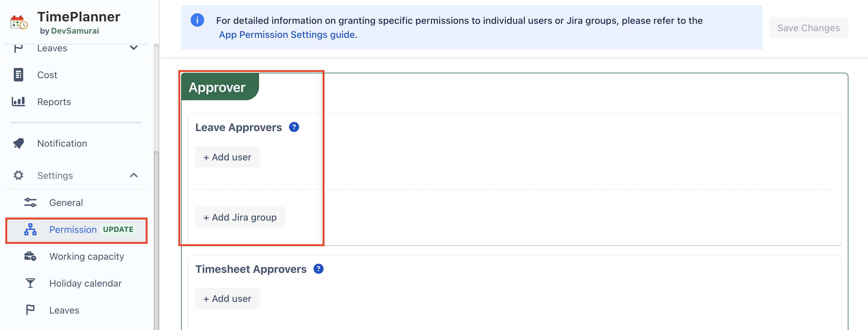Click the Working capacity briefcase icon

(x=30, y=256)
